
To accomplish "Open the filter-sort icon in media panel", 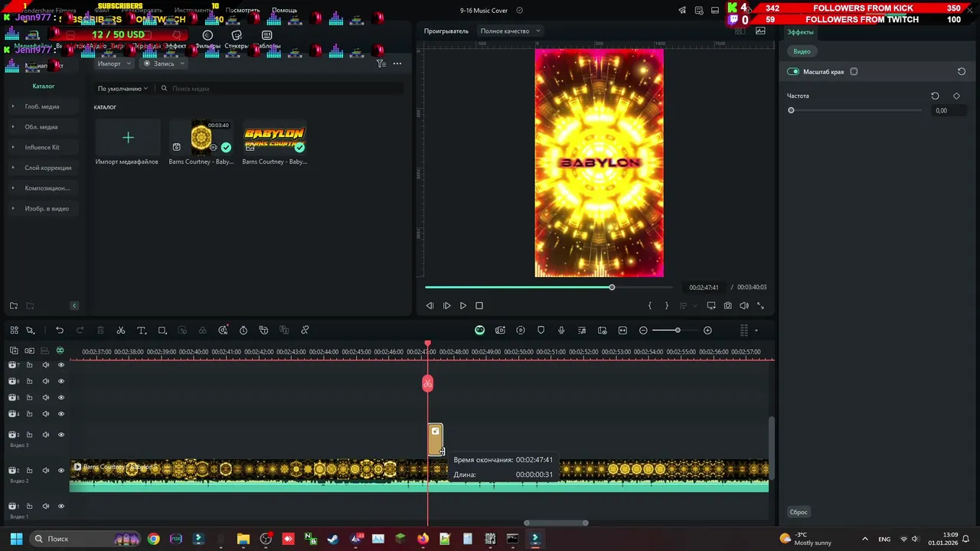I will pyautogui.click(x=381, y=64).
